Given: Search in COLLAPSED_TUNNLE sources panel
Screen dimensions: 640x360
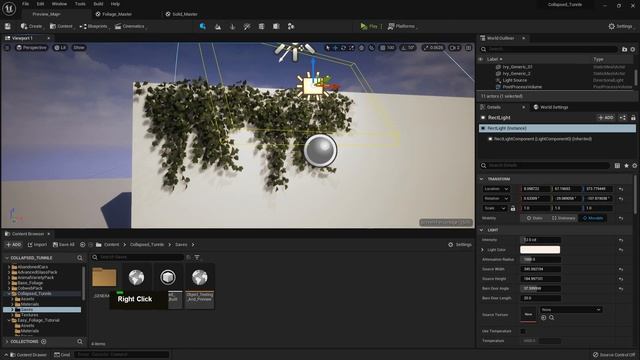Looking at the screenshot, I should click(x=80, y=258).
